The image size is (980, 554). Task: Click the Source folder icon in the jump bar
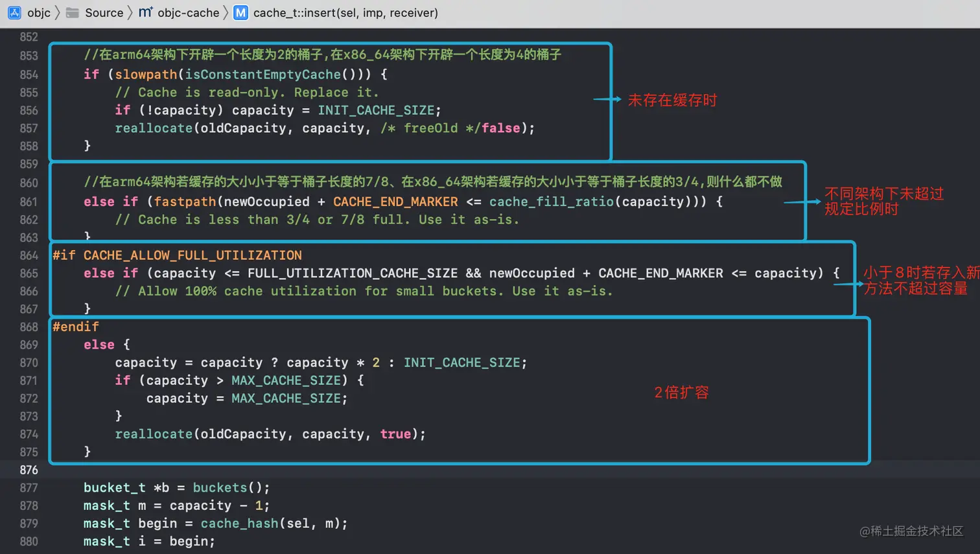[73, 13]
